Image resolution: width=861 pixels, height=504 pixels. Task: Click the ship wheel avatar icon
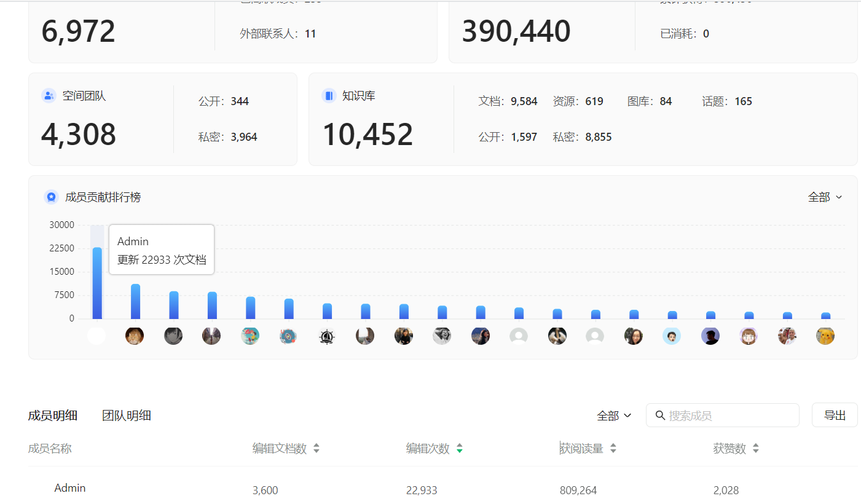click(x=327, y=336)
